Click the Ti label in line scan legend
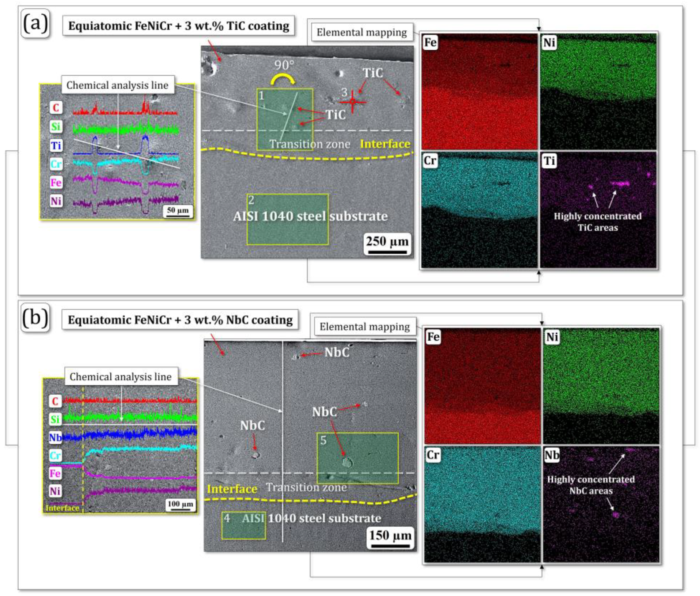 [56, 146]
